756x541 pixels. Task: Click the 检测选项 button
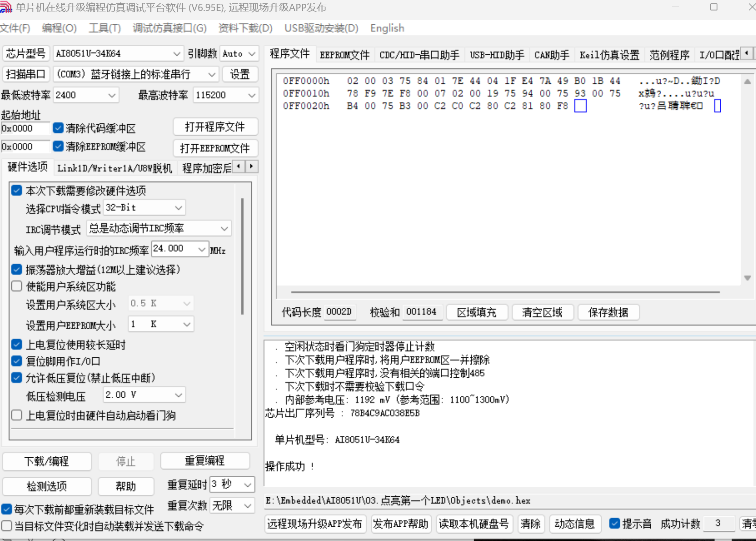click(x=47, y=486)
